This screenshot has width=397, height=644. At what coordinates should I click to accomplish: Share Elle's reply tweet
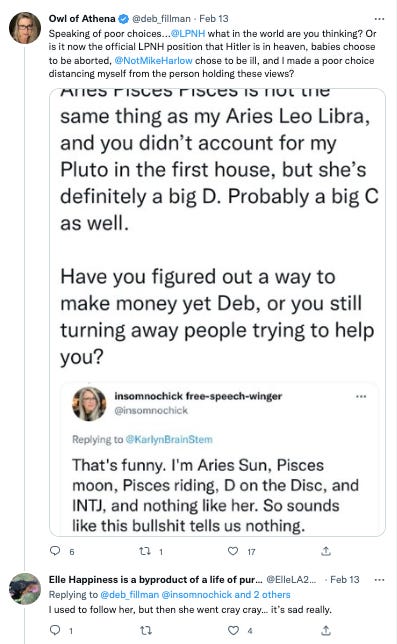[x=326, y=630]
